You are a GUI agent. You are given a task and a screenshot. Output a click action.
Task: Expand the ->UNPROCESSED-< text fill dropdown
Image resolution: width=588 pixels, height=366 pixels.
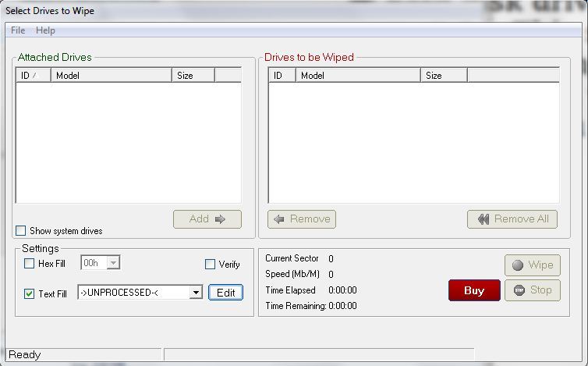tap(196, 293)
